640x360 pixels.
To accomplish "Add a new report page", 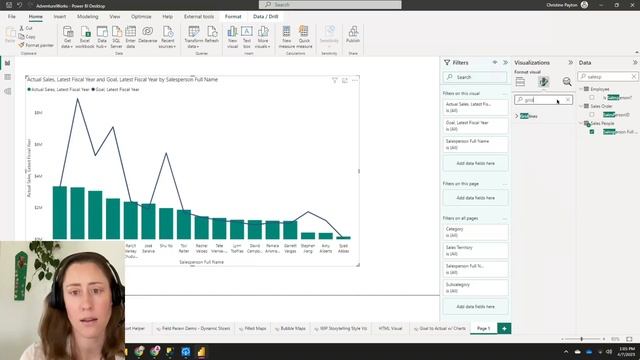I will click(504, 329).
